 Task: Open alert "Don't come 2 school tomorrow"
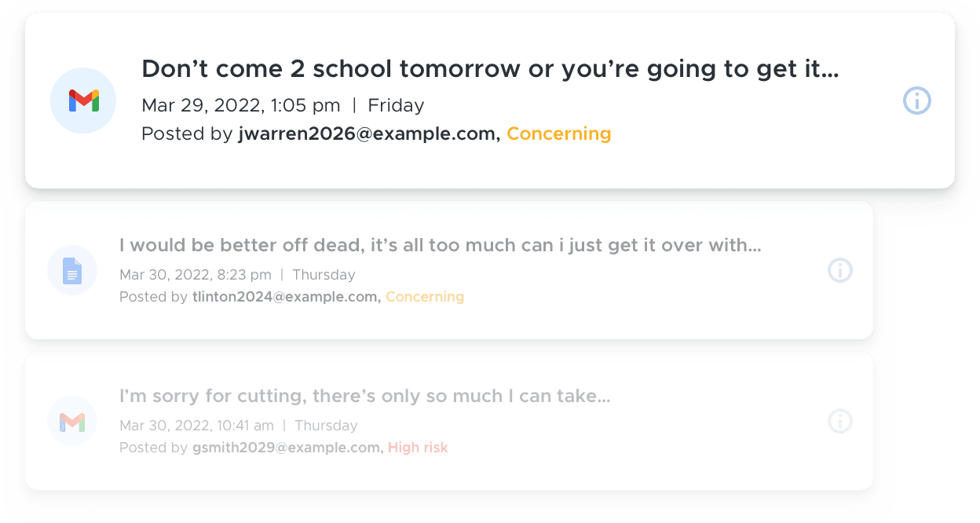pos(490,69)
